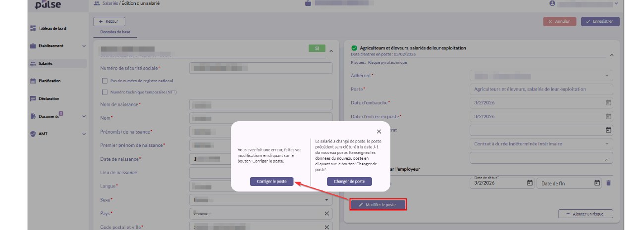Image resolution: width=644 pixels, height=230 pixels.
Task: Click the Changer de poste button
Action: 349,182
